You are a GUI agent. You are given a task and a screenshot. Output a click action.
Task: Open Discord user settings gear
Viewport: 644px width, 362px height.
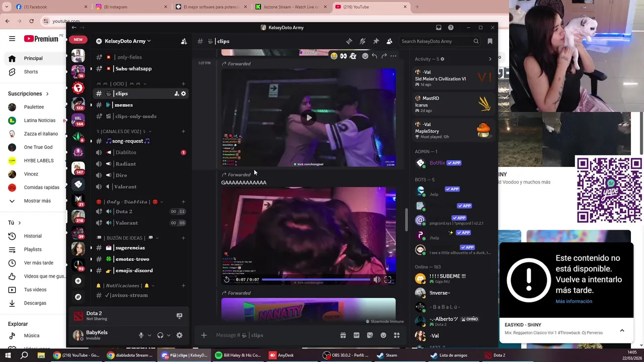click(179, 335)
